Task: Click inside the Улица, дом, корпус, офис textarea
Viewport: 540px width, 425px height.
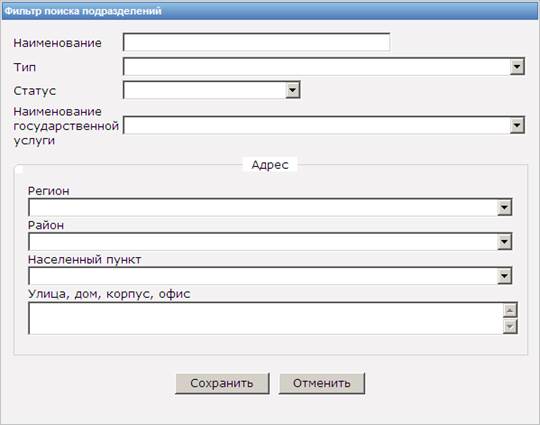Action: pos(265,318)
